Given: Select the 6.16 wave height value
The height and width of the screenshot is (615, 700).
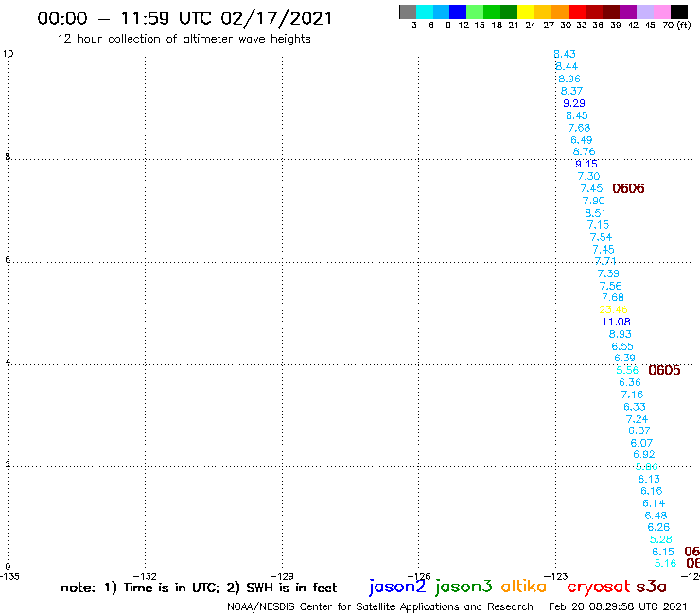Looking at the screenshot, I should pyautogui.click(x=652, y=491).
